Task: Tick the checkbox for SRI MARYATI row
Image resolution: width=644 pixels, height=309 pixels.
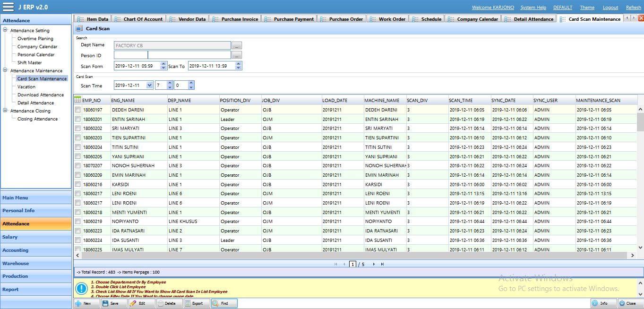Action: coord(77,129)
